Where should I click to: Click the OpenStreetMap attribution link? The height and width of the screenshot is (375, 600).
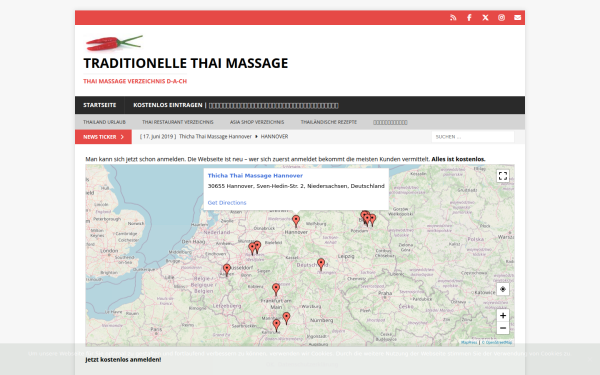point(497,342)
